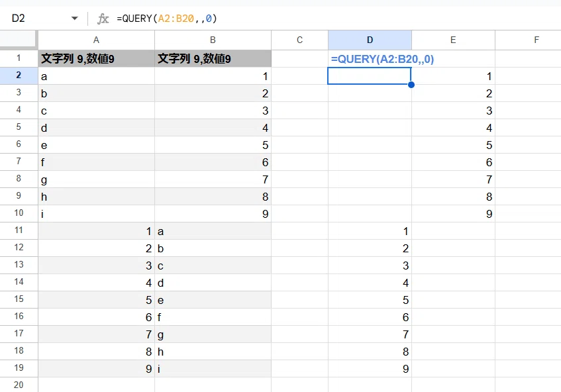Image resolution: width=561 pixels, height=392 pixels.
Task: Click the select-all corner box
Action: [x=19, y=40]
